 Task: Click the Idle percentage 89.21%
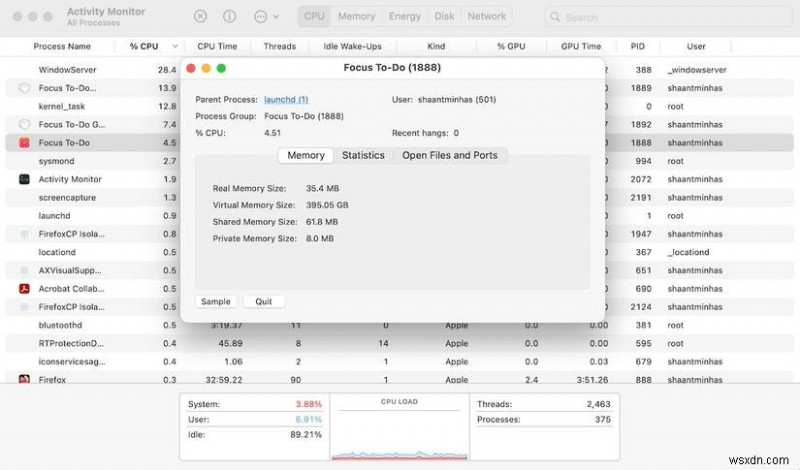[306, 435]
